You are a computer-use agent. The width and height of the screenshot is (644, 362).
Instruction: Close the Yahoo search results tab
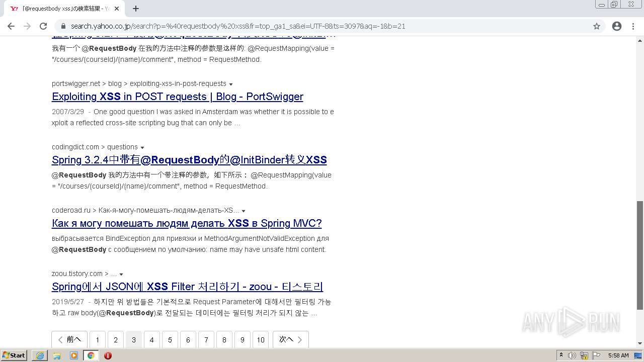pos(117,9)
